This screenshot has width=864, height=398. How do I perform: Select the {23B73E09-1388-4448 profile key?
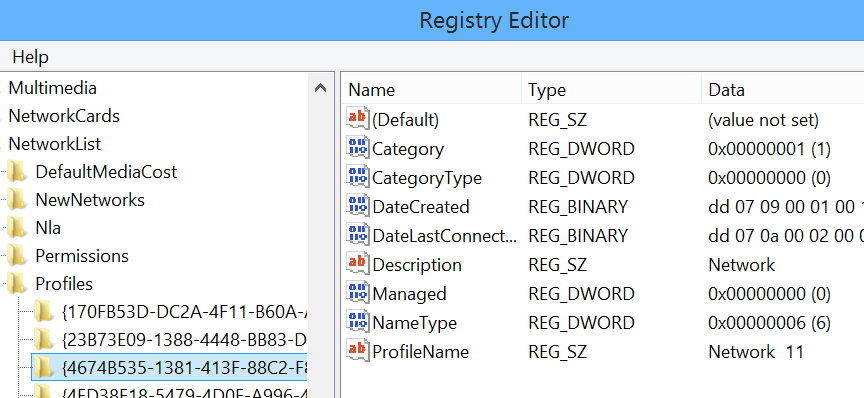(x=185, y=340)
